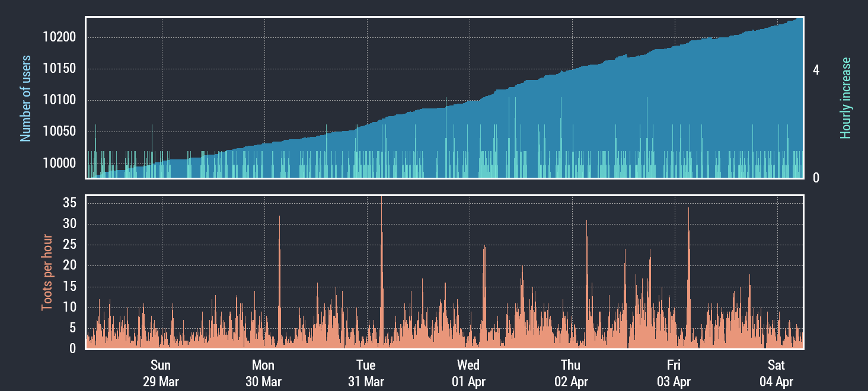The width and height of the screenshot is (868, 391).
Task: Select the Mon 30 Mar date label
Action: (263, 373)
